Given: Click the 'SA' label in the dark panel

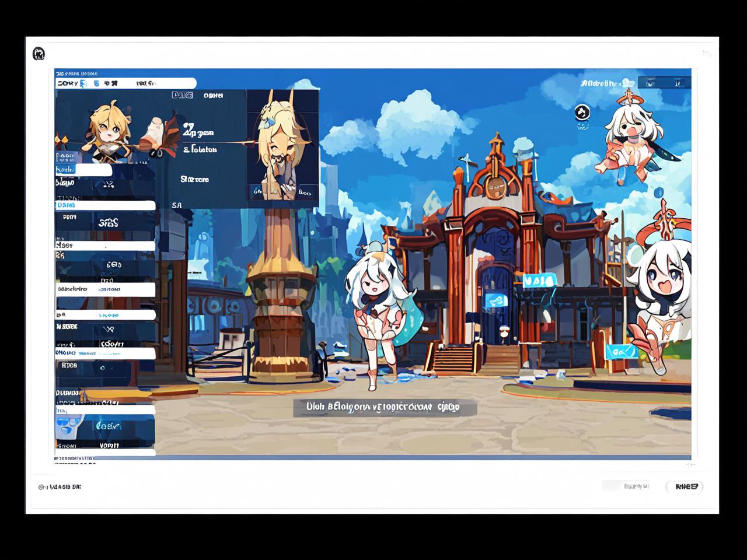Looking at the screenshot, I should pos(177,205).
